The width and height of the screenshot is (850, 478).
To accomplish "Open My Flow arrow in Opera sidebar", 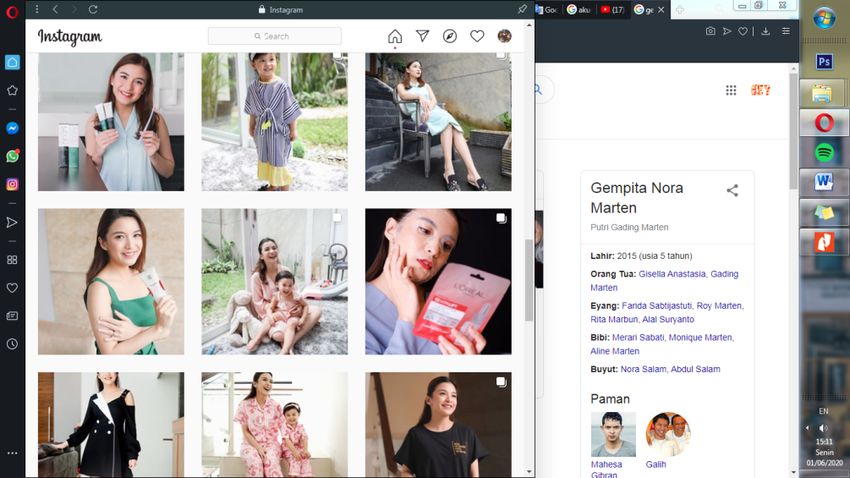I will pyautogui.click(x=12, y=222).
